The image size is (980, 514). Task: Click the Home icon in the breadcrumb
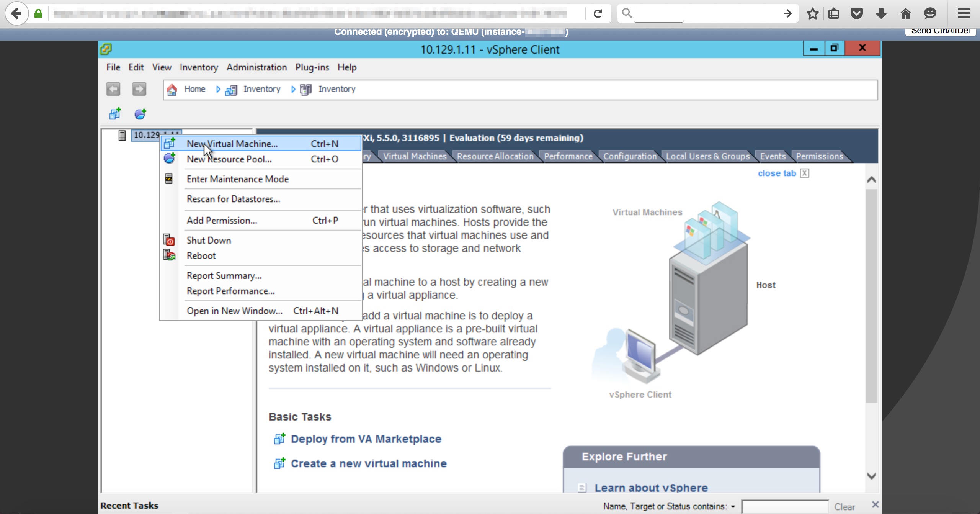(172, 90)
